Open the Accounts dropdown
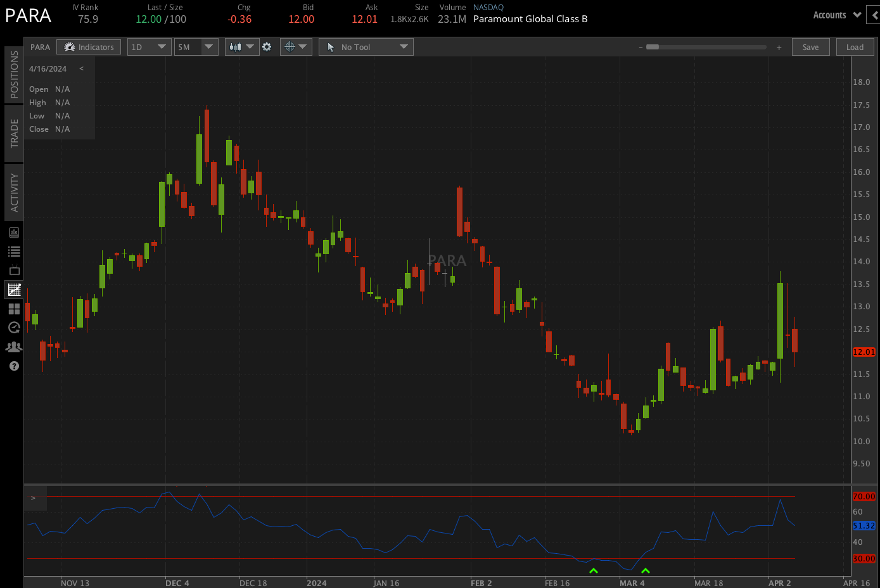The image size is (880, 588). tap(836, 15)
